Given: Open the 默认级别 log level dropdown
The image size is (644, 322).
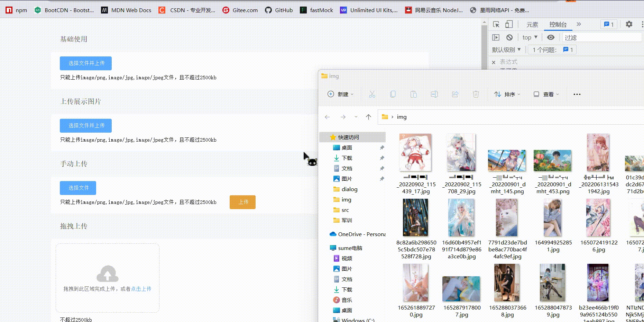Looking at the screenshot, I should click(506, 50).
